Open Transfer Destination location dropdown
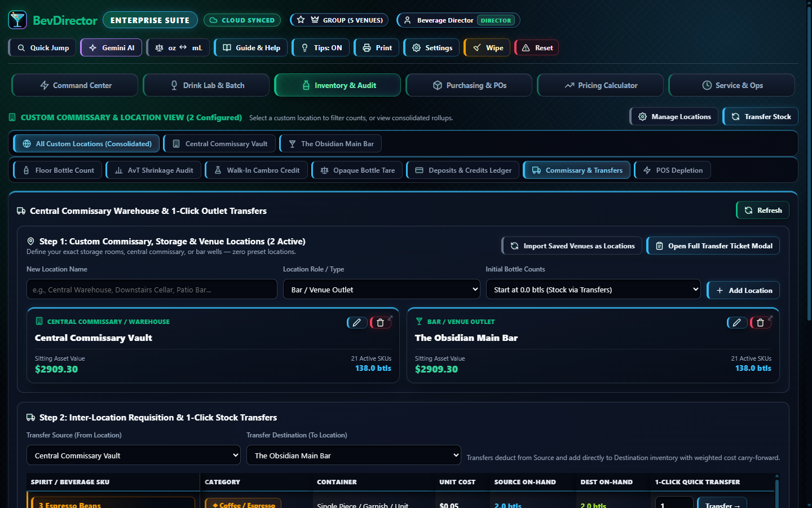The image size is (812, 508). 354,456
